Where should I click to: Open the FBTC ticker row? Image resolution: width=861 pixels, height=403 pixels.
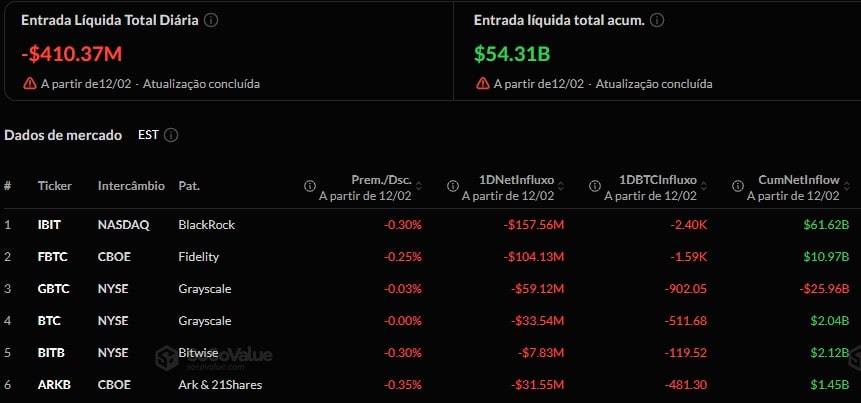click(50, 257)
